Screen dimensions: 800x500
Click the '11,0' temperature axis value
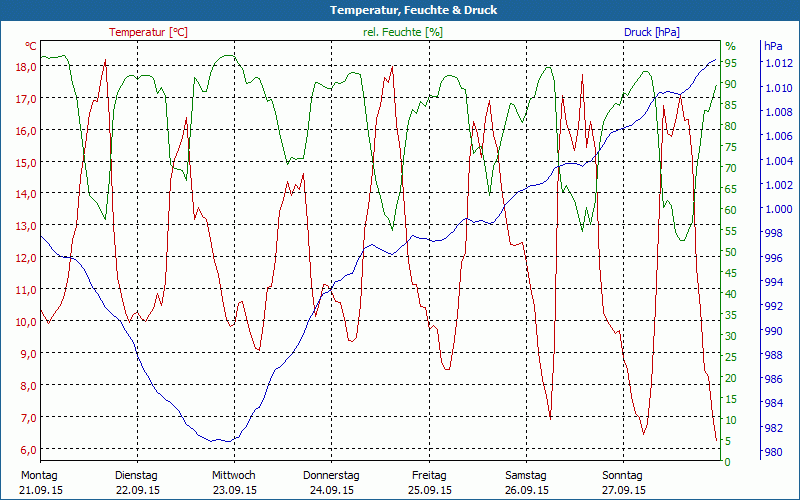pyautogui.click(x=26, y=290)
